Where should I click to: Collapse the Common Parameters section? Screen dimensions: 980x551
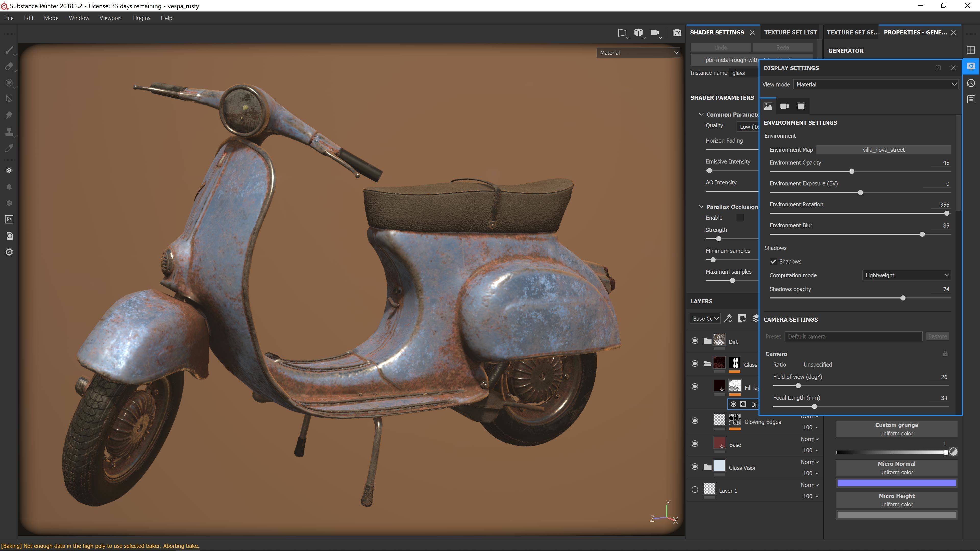[x=701, y=115]
